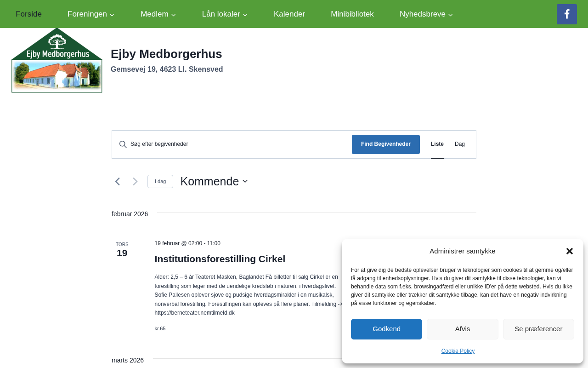
Task: Open the Minibibliotek menu item
Action: click(352, 14)
